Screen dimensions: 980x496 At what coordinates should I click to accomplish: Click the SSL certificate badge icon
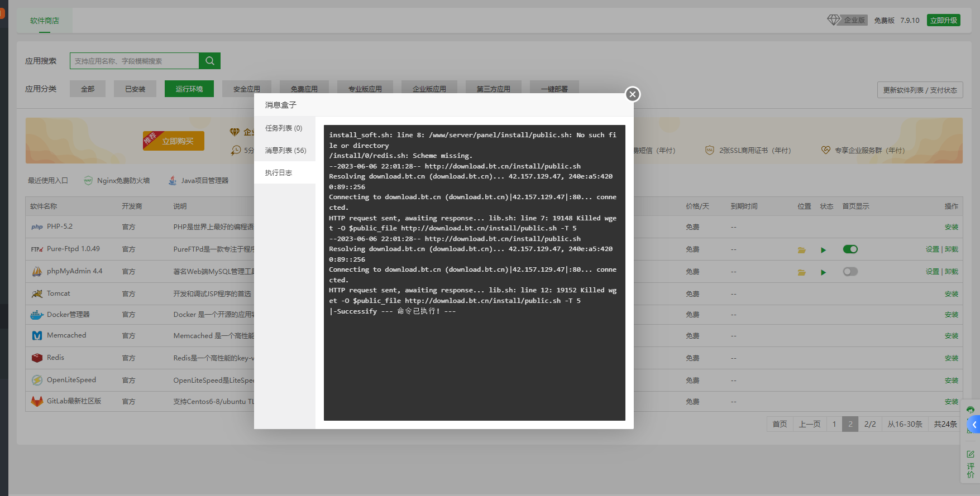click(x=710, y=150)
